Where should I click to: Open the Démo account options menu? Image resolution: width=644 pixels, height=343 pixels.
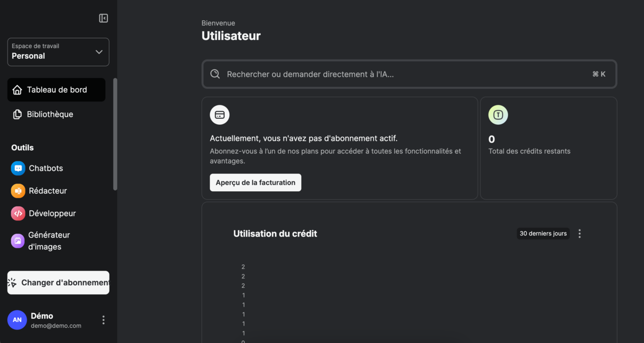click(103, 320)
